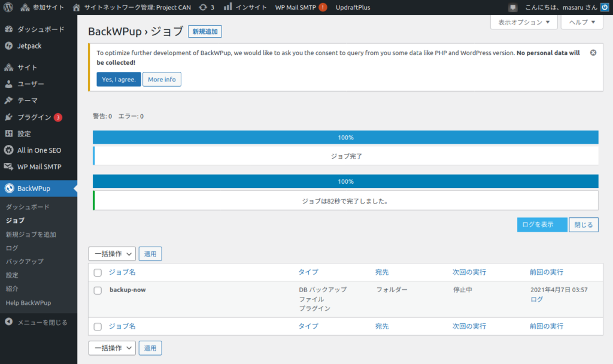Open the Insights bar chart icon
The image size is (613, 364).
[x=228, y=7]
